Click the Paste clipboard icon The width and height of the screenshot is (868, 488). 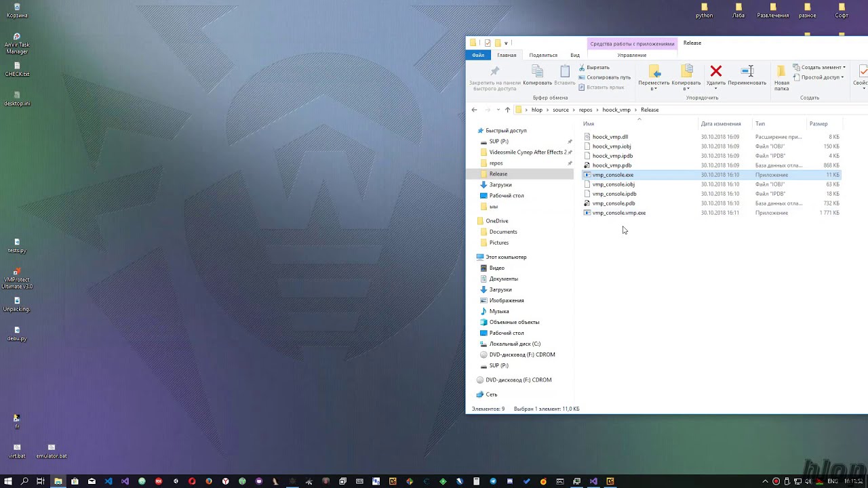tap(565, 72)
